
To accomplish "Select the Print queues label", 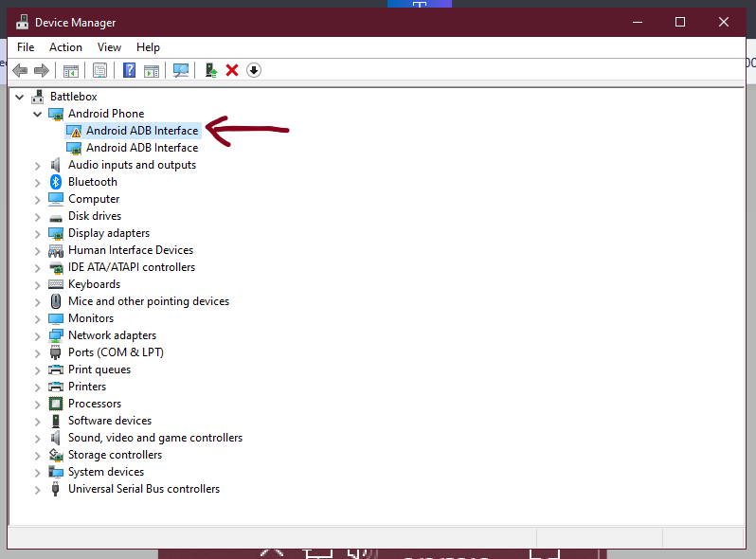I will tap(99, 370).
